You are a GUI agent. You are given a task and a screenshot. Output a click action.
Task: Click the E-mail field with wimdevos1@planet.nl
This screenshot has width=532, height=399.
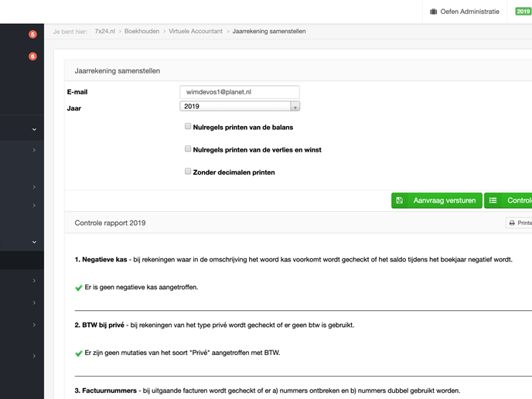(x=240, y=92)
